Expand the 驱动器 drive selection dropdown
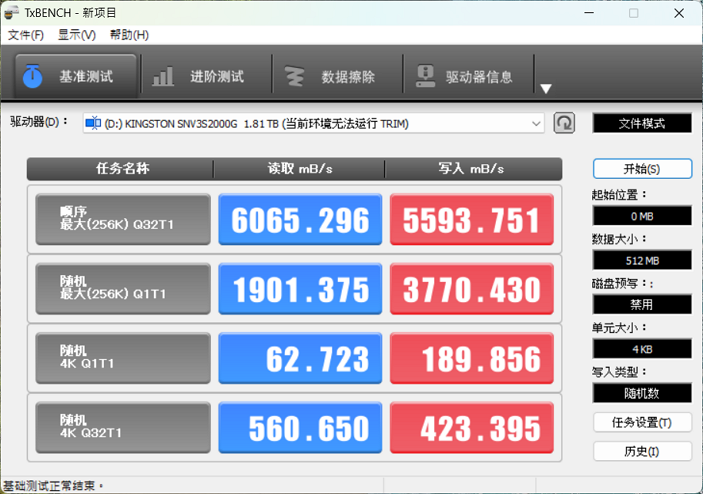The image size is (703, 494). [x=536, y=123]
